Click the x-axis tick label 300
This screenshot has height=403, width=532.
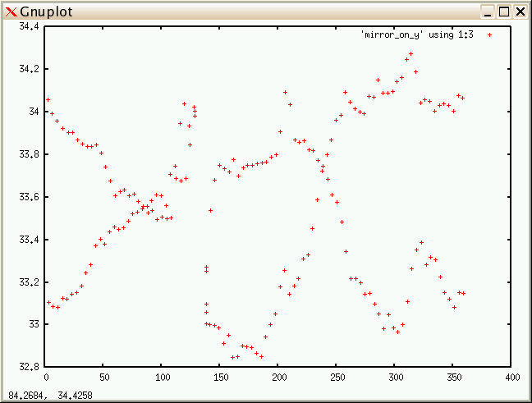[395, 378]
